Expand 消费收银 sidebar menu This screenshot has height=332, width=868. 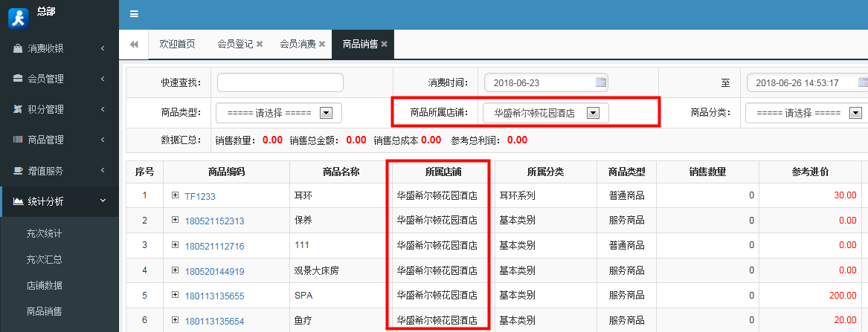tap(60, 48)
